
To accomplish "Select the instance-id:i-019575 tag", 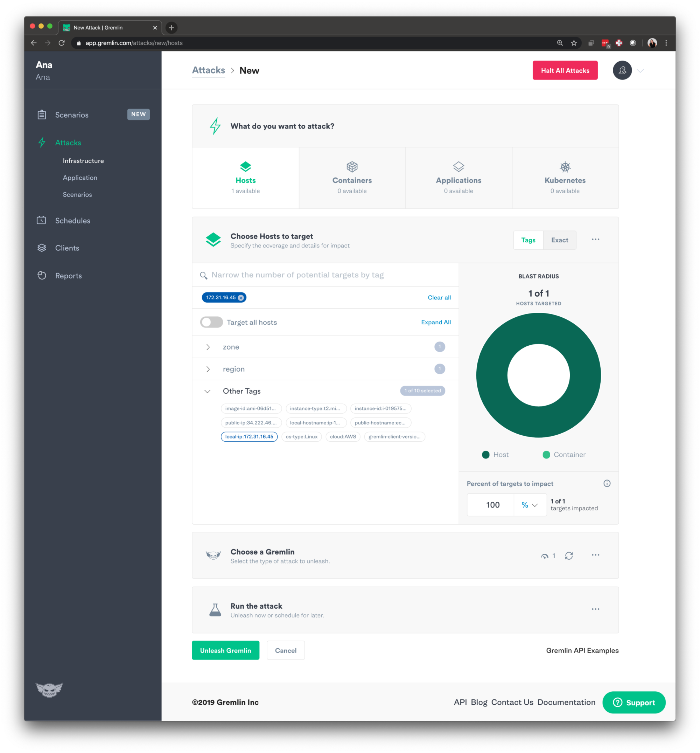I will pyautogui.click(x=380, y=409).
